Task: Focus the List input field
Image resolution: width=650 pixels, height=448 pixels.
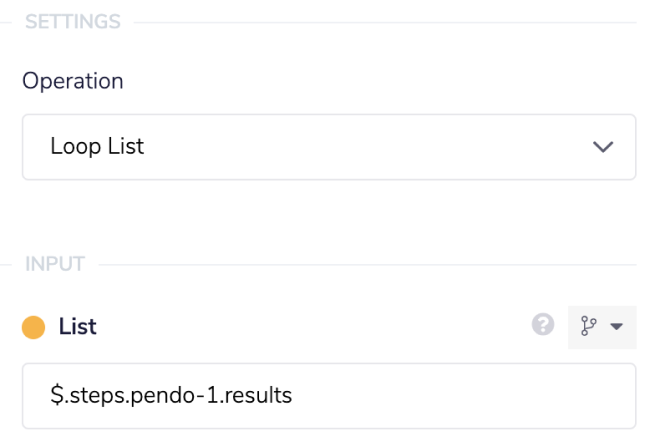Action: [329, 395]
